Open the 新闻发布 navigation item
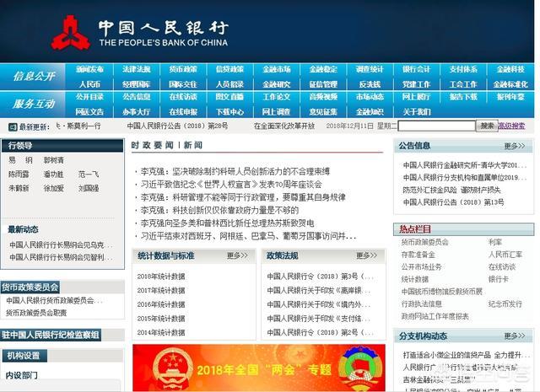 point(89,69)
